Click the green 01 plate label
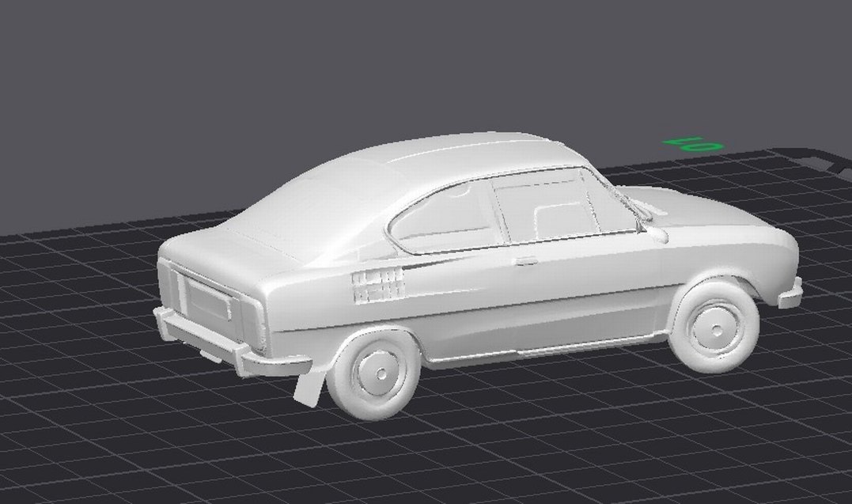This screenshot has width=852, height=504. 691,142
